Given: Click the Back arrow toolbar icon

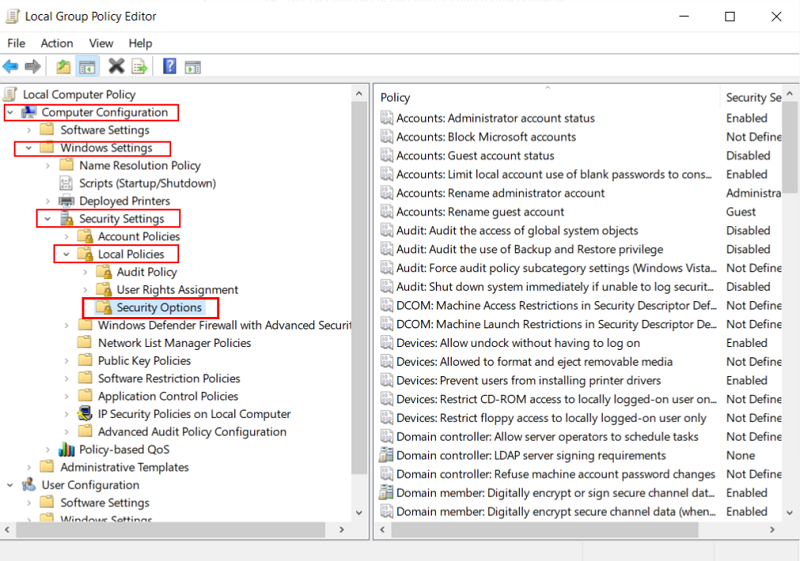Looking at the screenshot, I should [x=11, y=67].
